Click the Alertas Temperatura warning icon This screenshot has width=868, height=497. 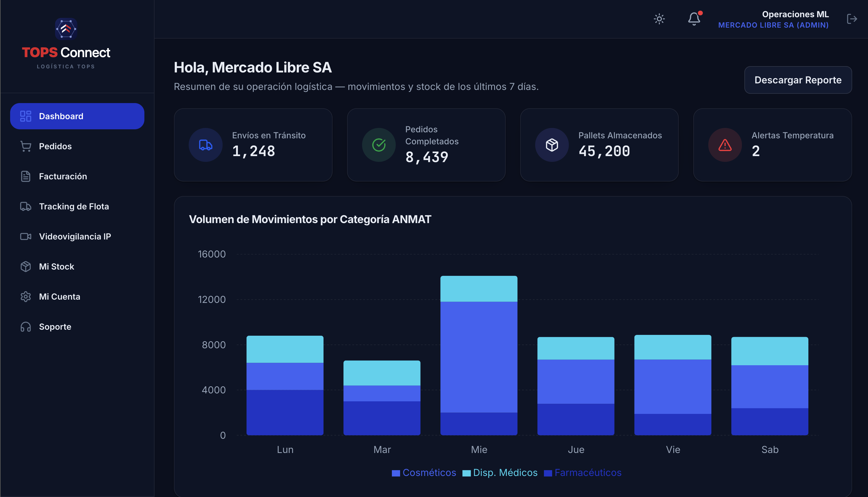[x=725, y=145]
